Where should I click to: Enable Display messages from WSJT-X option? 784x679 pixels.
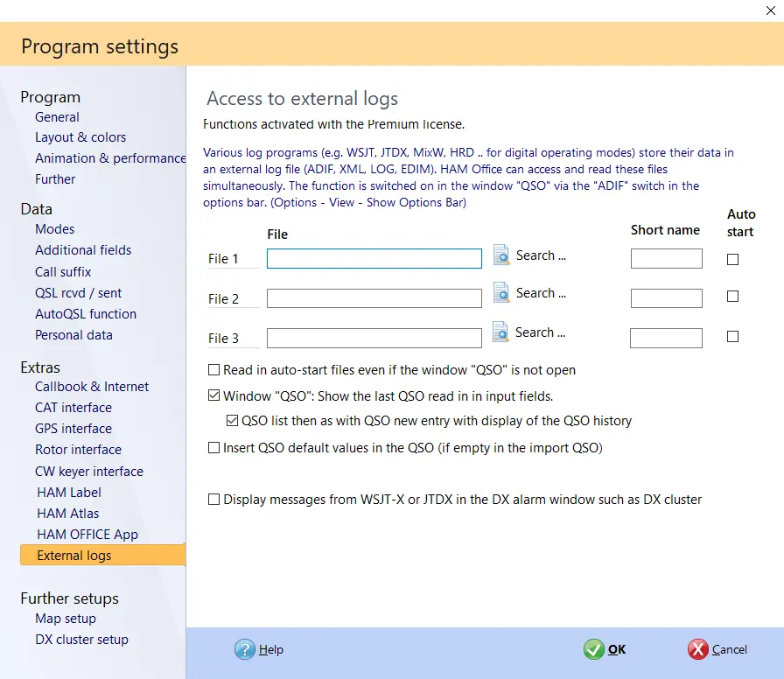point(213,500)
